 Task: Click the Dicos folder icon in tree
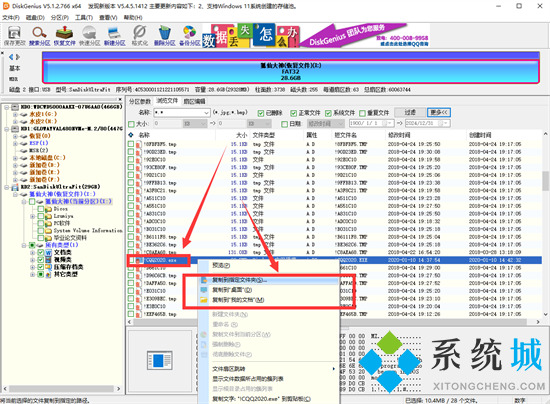48,209
